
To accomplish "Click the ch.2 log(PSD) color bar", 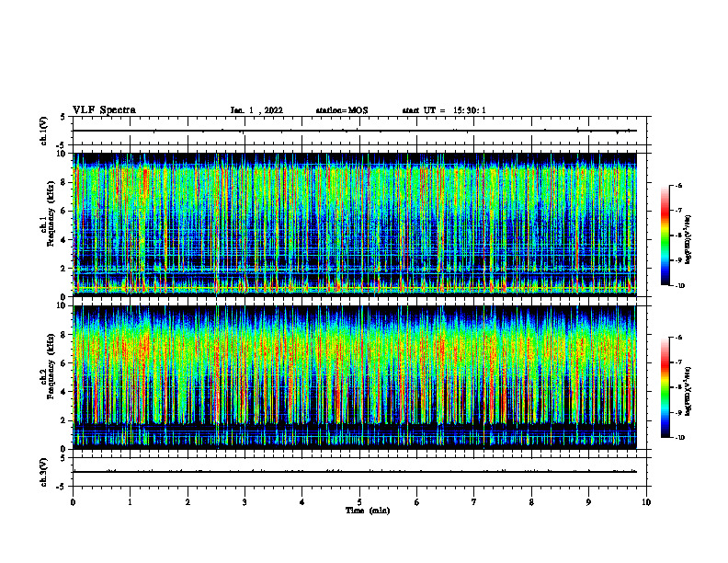I will (x=665, y=387).
